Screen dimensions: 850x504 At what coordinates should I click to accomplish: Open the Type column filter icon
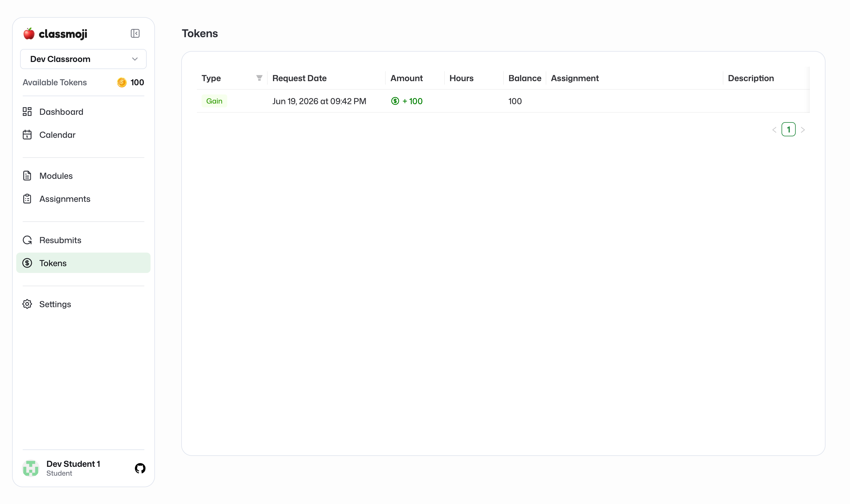tap(259, 78)
